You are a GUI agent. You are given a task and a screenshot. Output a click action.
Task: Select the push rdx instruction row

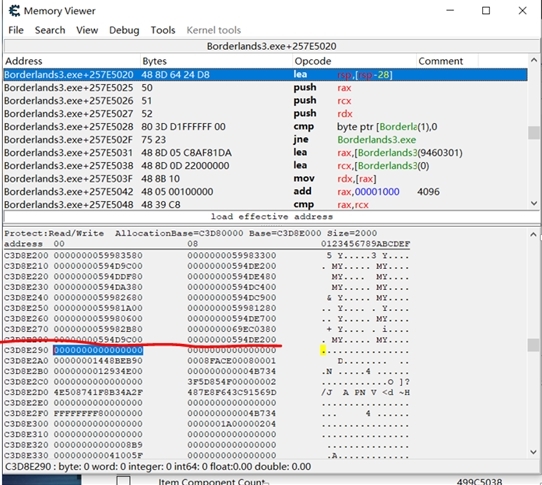tap(265, 114)
